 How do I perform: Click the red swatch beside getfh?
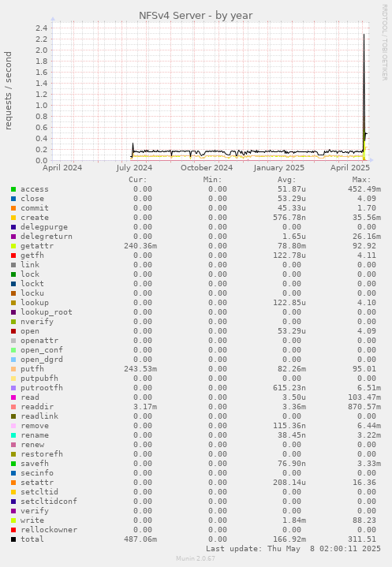click(13, 256)
